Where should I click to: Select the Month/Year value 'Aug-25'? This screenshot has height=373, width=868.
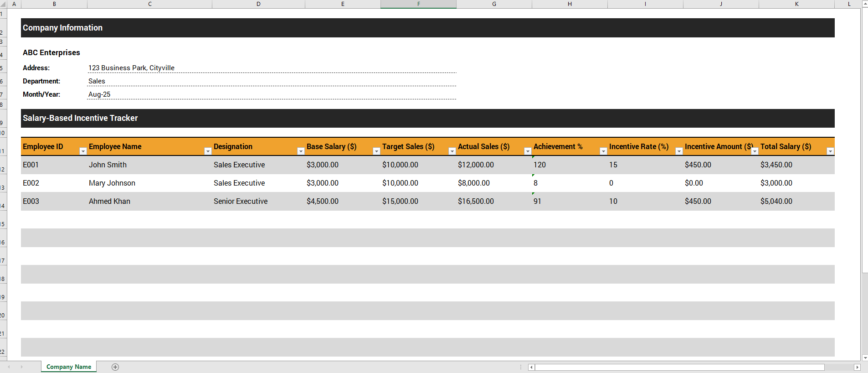coord(272,94)
